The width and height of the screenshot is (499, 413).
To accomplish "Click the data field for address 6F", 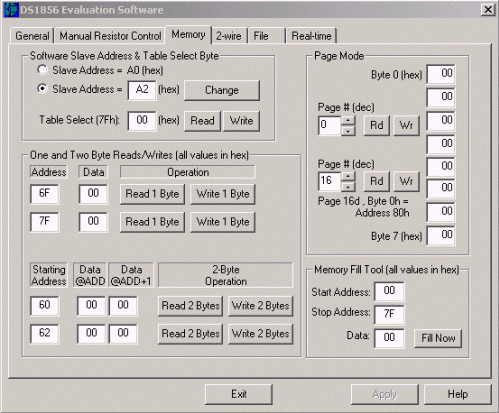I will point(93,193).
